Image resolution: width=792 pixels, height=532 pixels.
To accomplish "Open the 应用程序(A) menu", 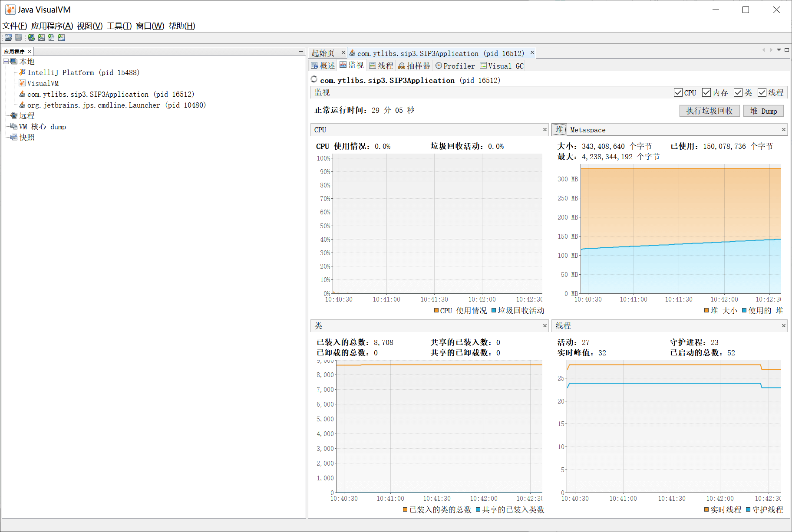I will (x=52, y=26).
